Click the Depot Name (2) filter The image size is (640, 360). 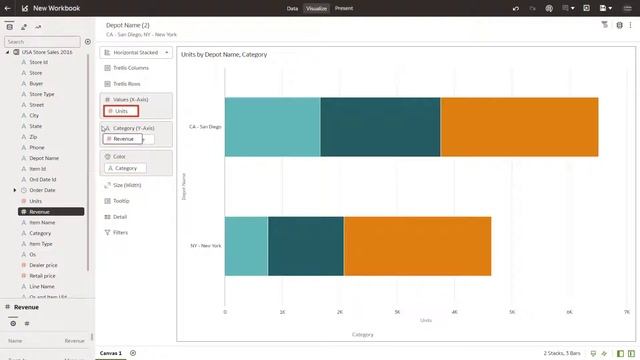[128, 25]
